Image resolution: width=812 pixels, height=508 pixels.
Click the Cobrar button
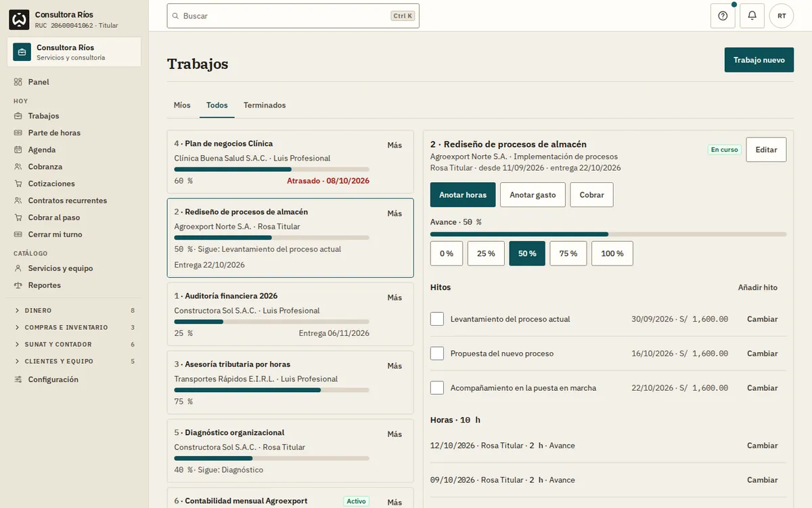point(591,194)
